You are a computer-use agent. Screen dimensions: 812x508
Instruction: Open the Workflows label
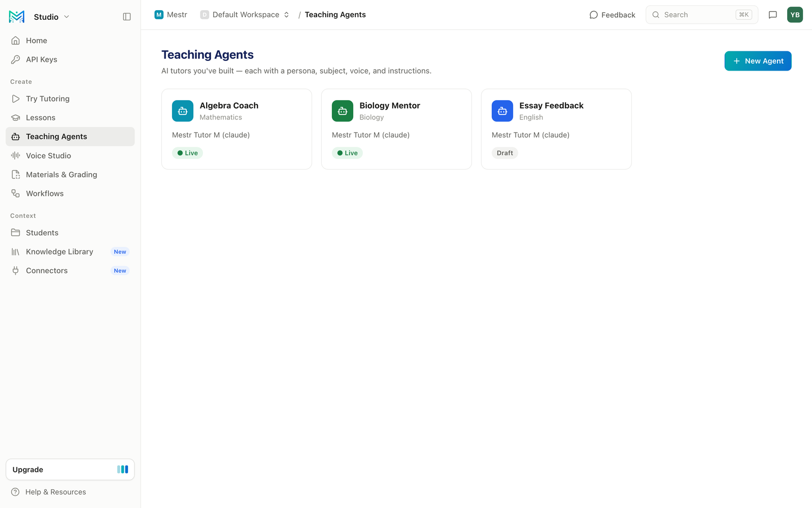[45, 194]
